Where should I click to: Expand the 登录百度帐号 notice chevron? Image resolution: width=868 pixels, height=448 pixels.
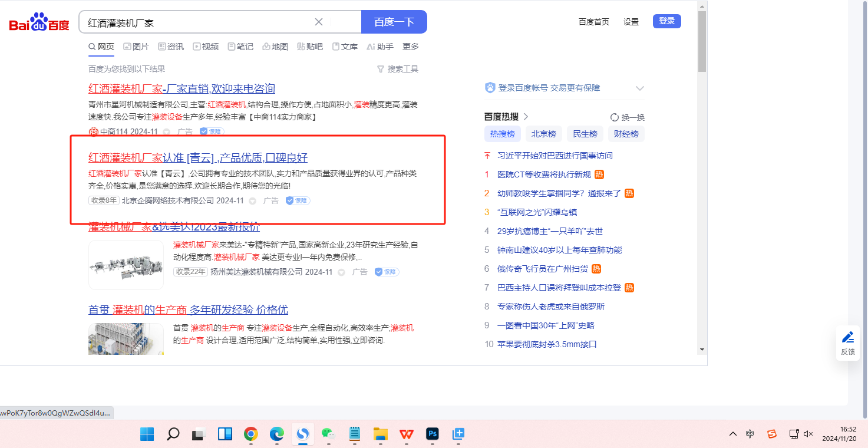click(640, 88)
